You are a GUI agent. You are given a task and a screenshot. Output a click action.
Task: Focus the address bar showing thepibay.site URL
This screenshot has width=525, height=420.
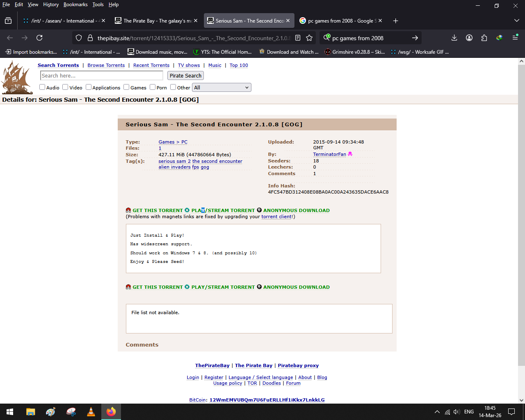pos(194,38)
